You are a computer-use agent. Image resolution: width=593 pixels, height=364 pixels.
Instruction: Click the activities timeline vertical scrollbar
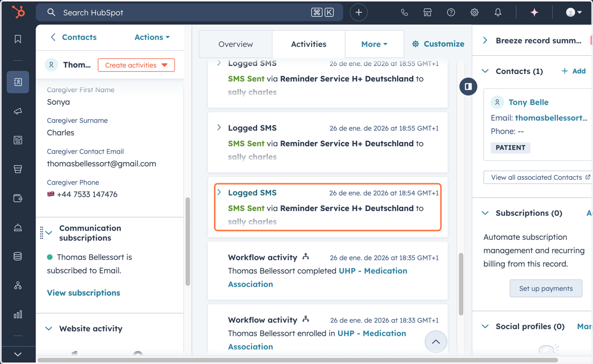point(461,284)
